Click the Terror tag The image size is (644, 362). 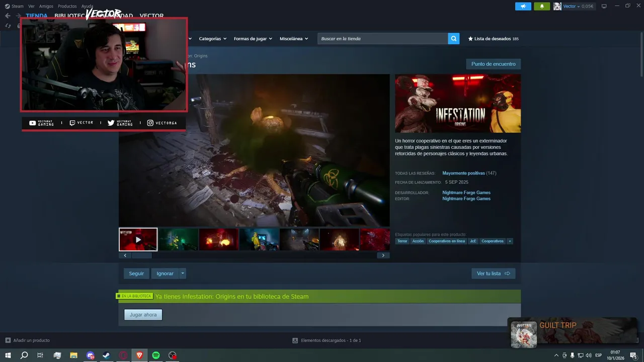pos(403,241)
